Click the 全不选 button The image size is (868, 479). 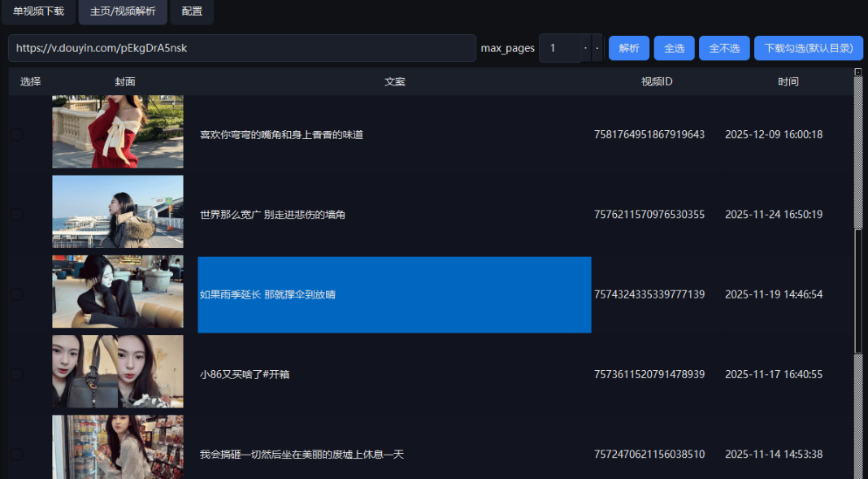point(724,48)
